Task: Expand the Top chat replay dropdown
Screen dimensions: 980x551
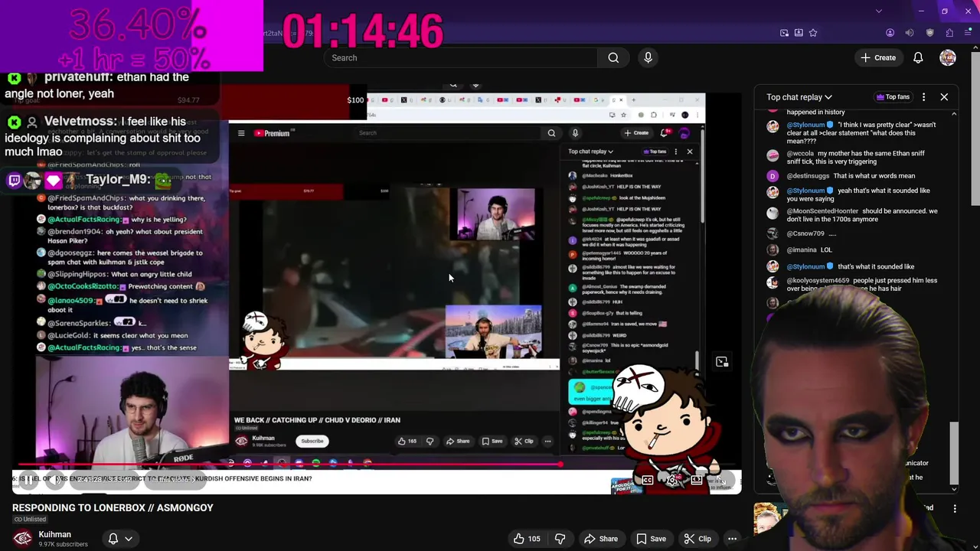Action: pyautogui.click(x=799, y=97)
